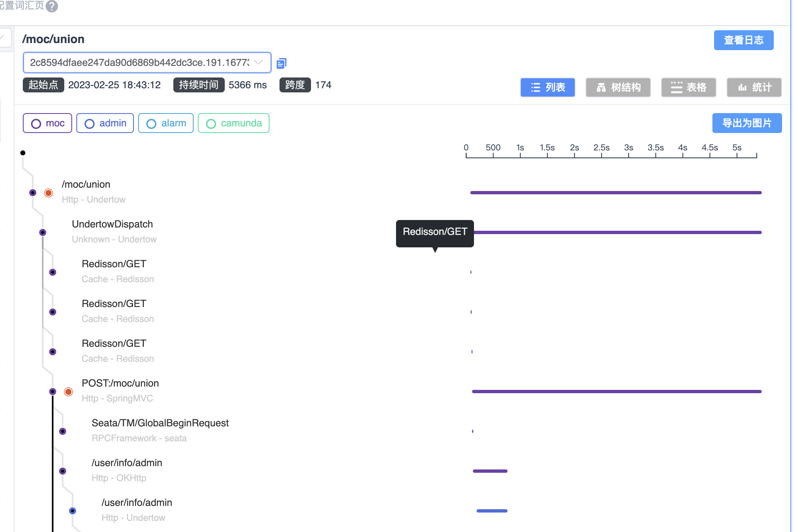This screenshot has height=532, width=797.
Task: Click red log icon beside /moc/union span
Action: [49, 193]
